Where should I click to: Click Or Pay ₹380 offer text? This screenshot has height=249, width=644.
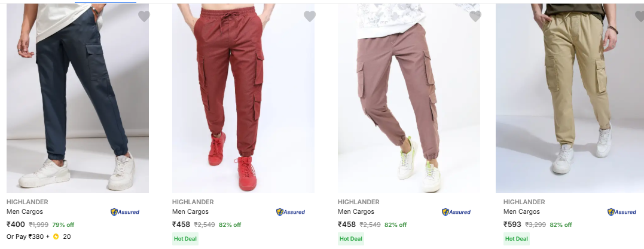click(25, 236)
